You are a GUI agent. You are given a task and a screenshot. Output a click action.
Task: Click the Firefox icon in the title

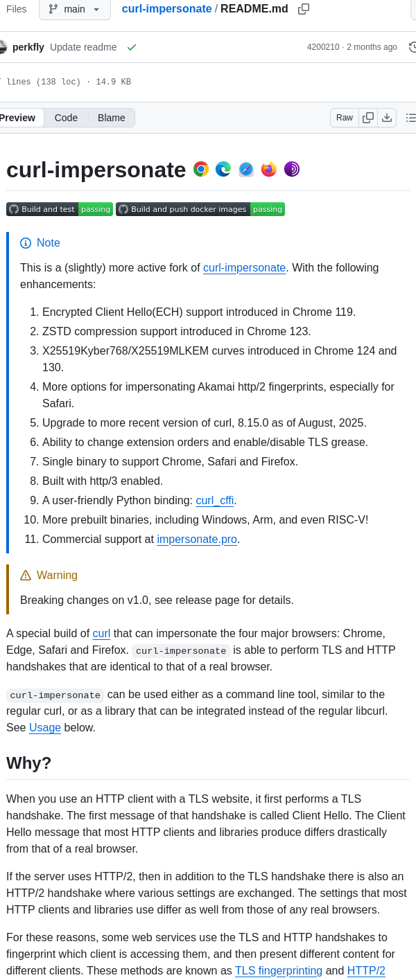pos(268,168)
